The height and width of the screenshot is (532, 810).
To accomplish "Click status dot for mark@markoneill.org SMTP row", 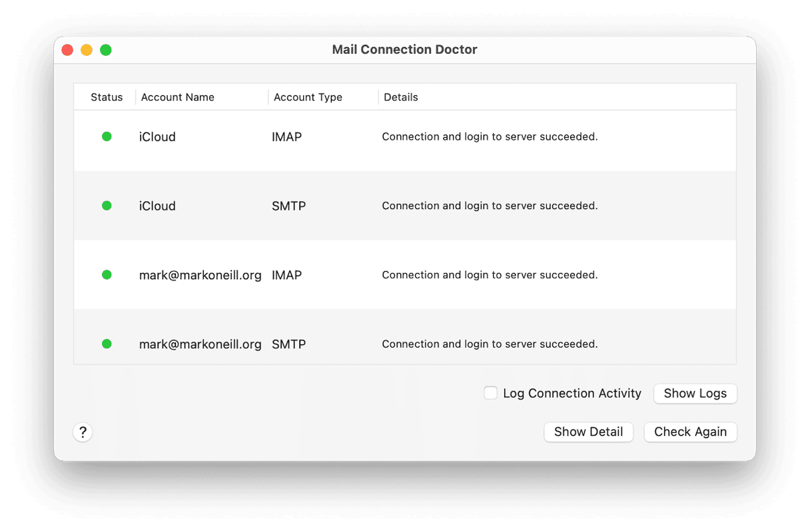I will click(x=107, y=344).
